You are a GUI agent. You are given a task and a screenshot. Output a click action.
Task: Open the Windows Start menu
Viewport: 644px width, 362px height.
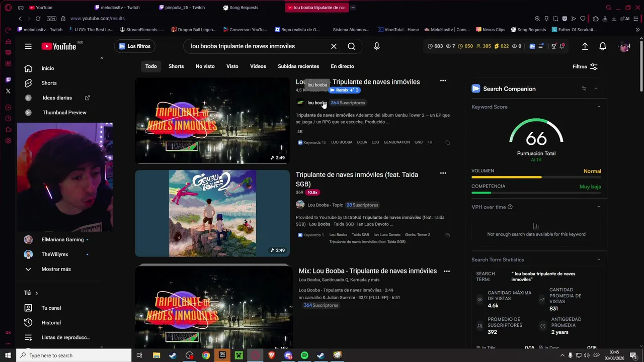pos(8,355)
